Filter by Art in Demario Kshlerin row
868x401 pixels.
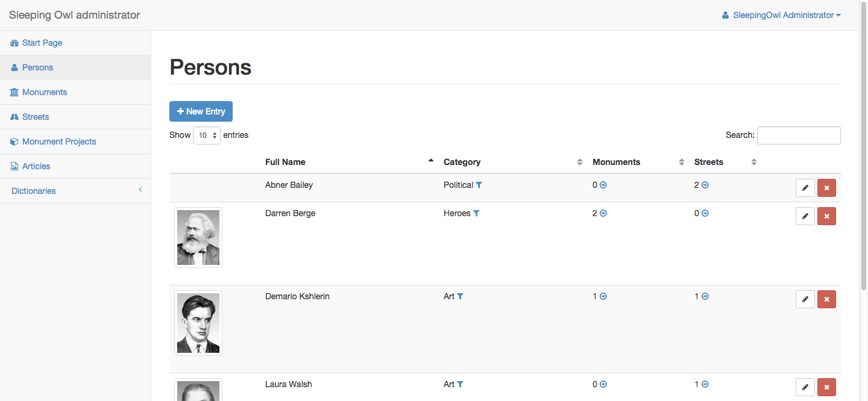coord(461,297)
